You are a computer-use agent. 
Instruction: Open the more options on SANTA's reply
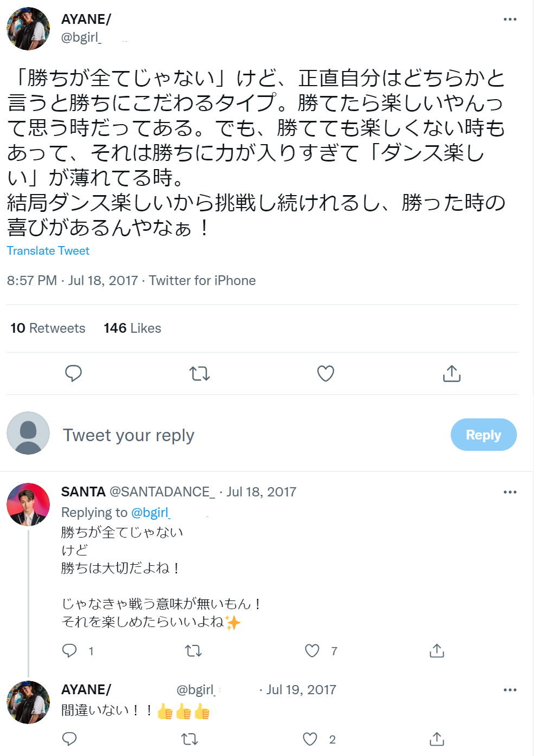[510, 493]
